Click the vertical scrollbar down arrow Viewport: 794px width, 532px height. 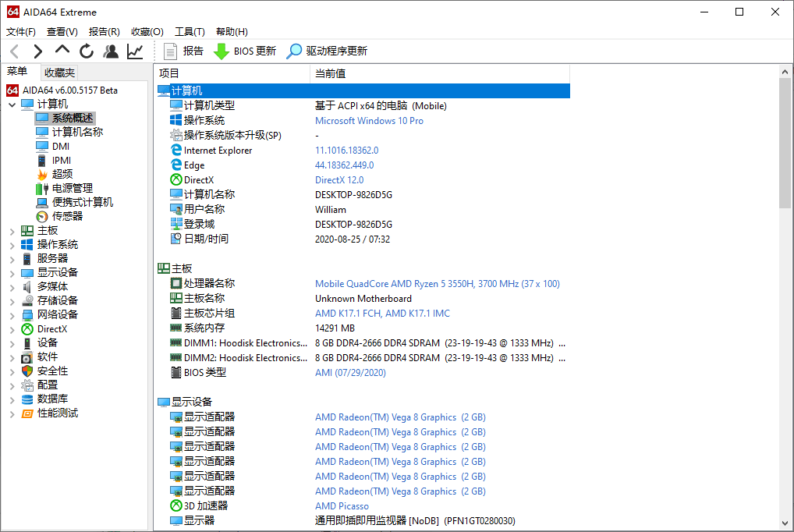pos(785,524)
